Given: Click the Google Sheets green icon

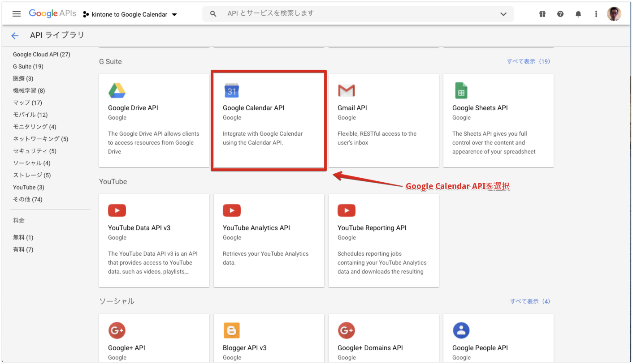Looking at the screenshot, I should coord(461,90).
